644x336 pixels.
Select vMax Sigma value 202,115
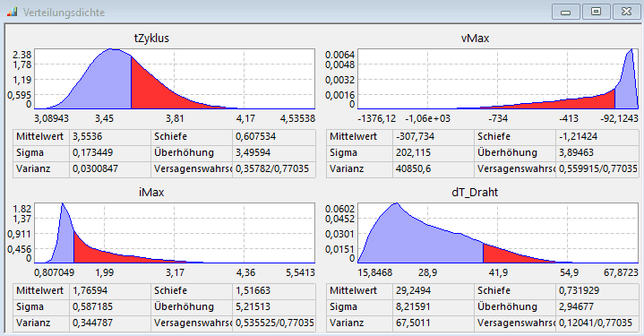pyautogui.click(x=413, y=153)
